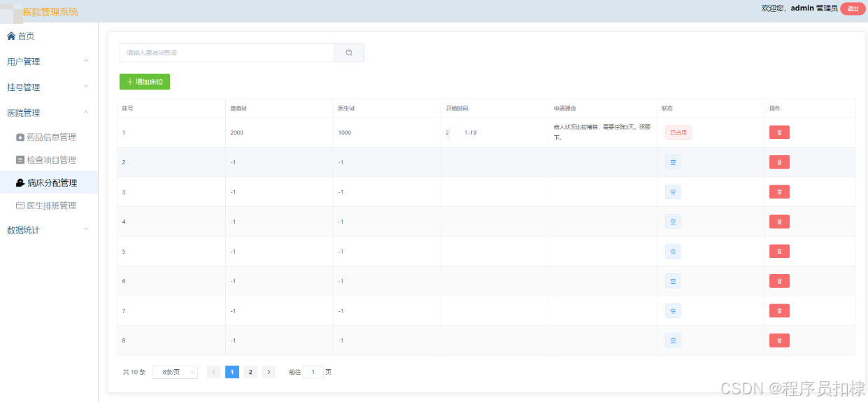Delete bed number 2 row
Screen dimensions: 868x402
[779, 162]
